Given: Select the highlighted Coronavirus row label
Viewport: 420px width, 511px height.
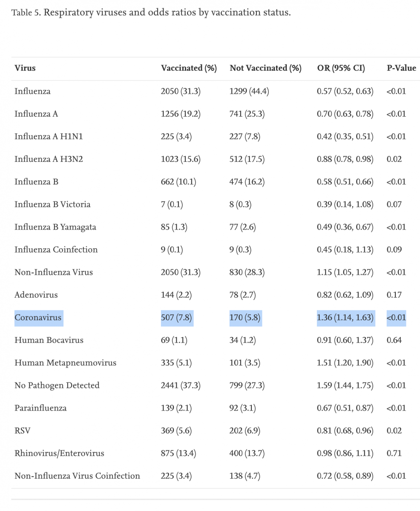Looking at the screenshot, I should click(38, 317).
